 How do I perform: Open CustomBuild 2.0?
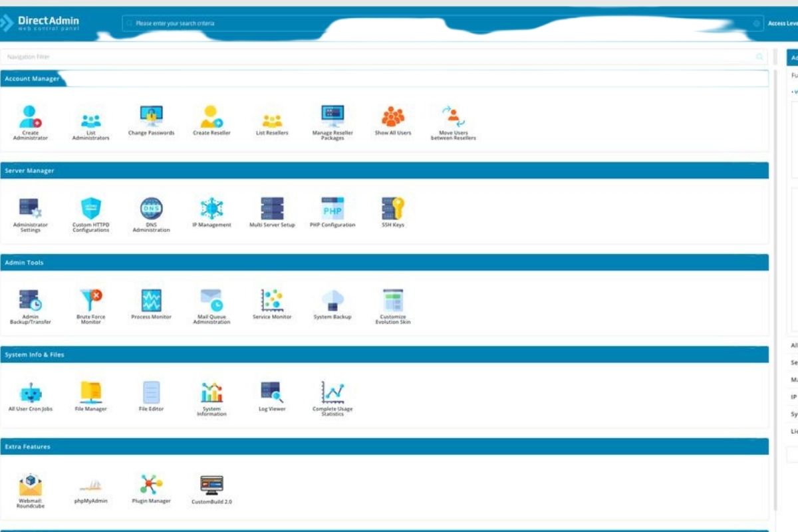[211, 486]
